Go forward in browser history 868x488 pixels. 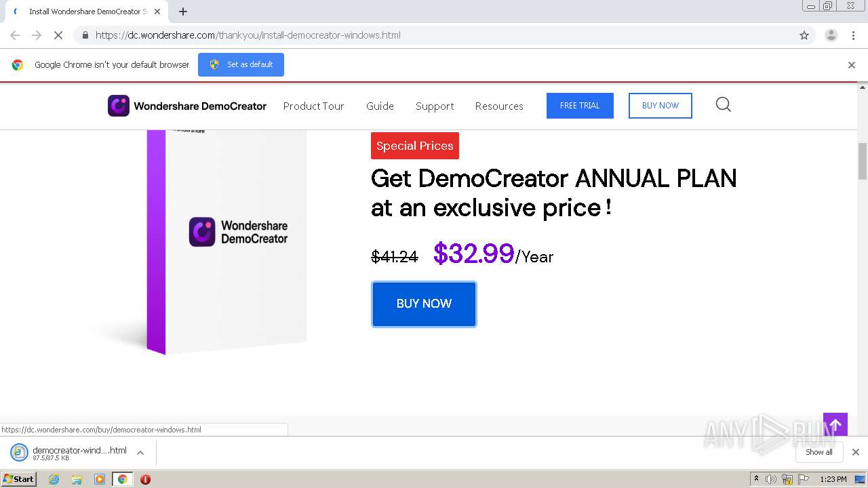tap(37, 35)
